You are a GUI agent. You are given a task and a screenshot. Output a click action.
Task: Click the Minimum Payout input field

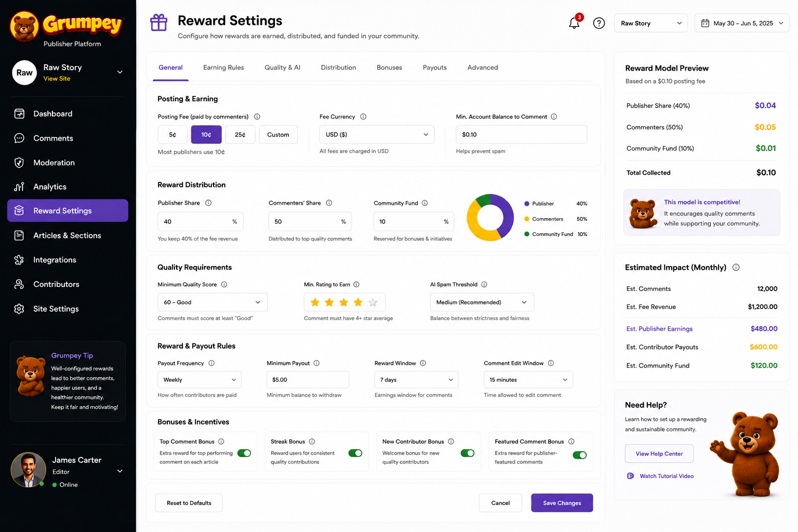click(308, 380)
